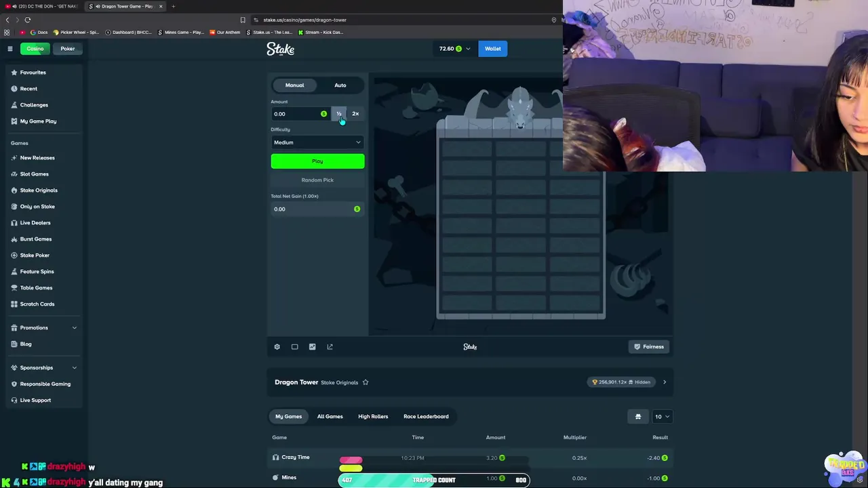This screenshot has height=488, width=868.
Task: Select the High Rollers tab
Action: click(x=373, y=417)
